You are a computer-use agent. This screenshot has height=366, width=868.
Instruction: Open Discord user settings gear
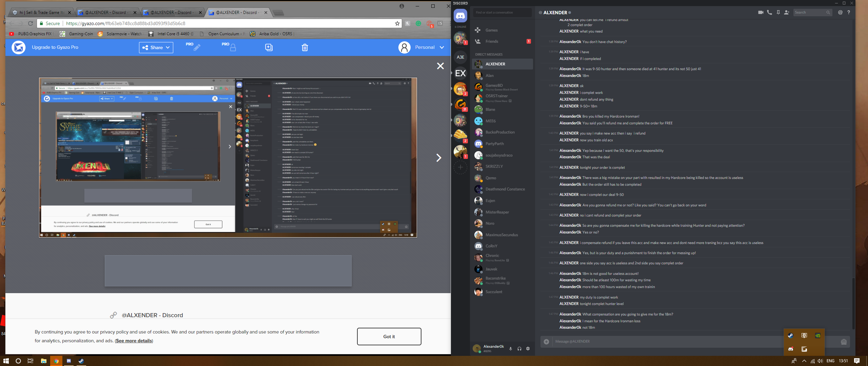pos(528,348)
